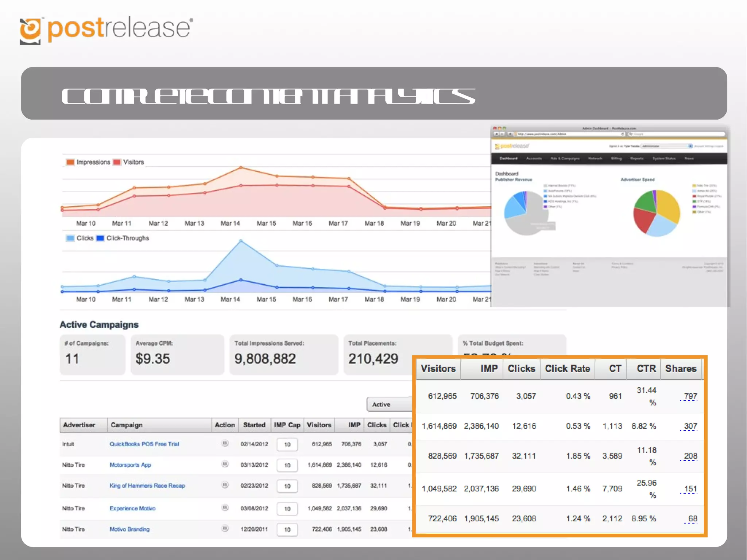Edit IMP Cap field for King of Hammers Race Recap
Screen dimensions: 747x560
pyautogui.click(x=287, y=486)
